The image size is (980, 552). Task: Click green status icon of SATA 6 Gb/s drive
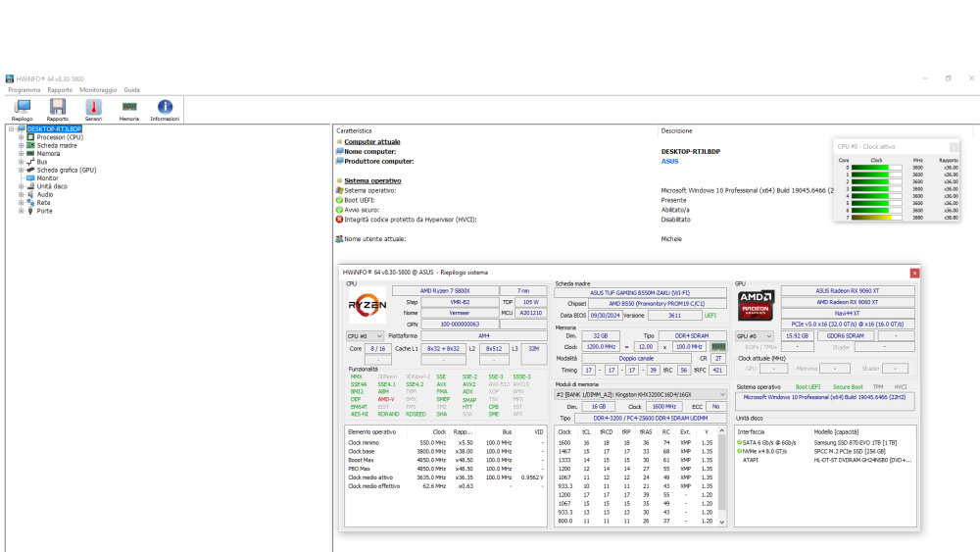pos(739,442)
